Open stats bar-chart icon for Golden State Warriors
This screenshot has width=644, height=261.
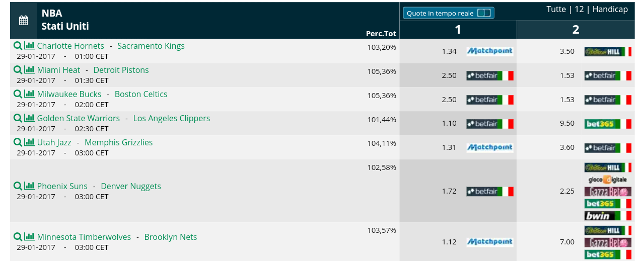(30, 118)
